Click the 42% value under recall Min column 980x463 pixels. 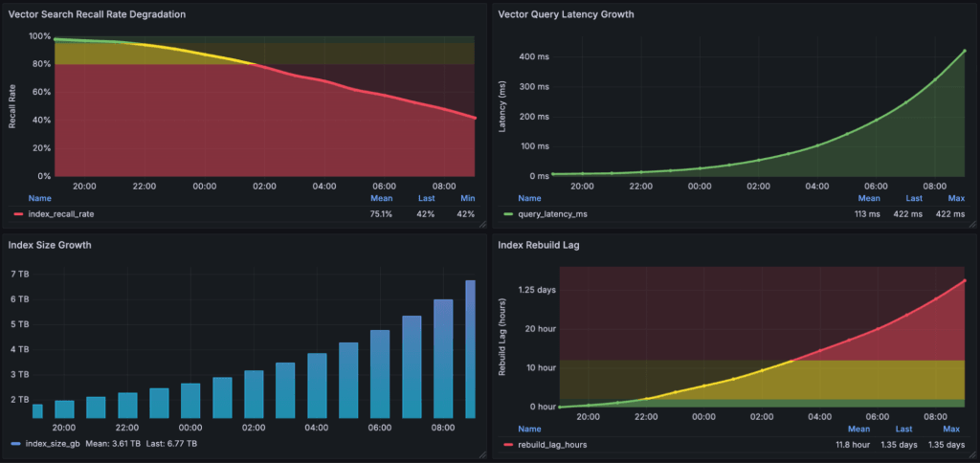click(x=468, y=214)
